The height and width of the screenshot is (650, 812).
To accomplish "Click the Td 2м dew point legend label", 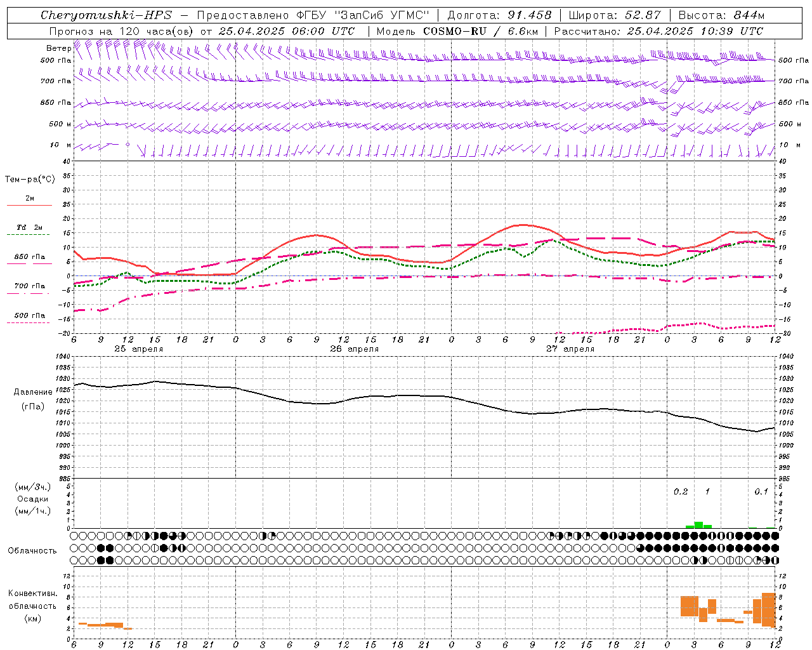I will (30, 227).
